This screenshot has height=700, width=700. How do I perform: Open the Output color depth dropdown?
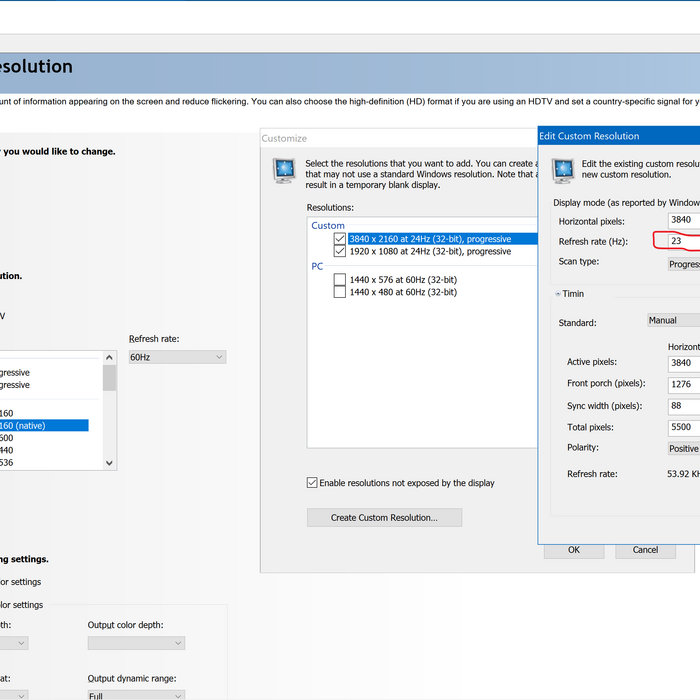(x=136, y=643)
